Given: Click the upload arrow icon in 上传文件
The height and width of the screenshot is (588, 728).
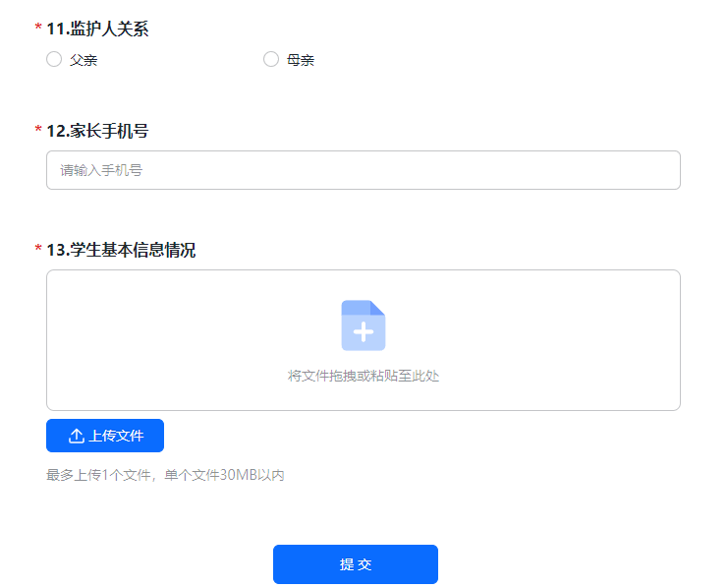Looking at the screenshot, I should 77,436.
